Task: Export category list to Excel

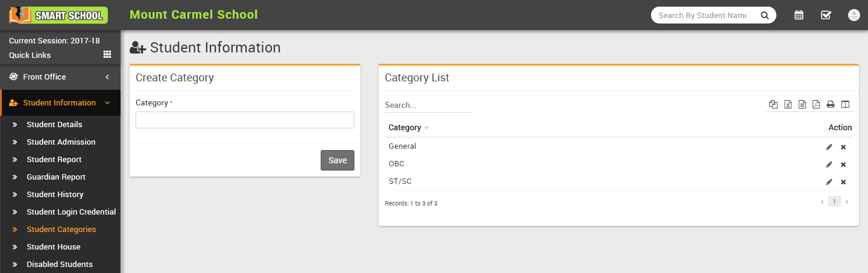Action: tap(788, 105)
